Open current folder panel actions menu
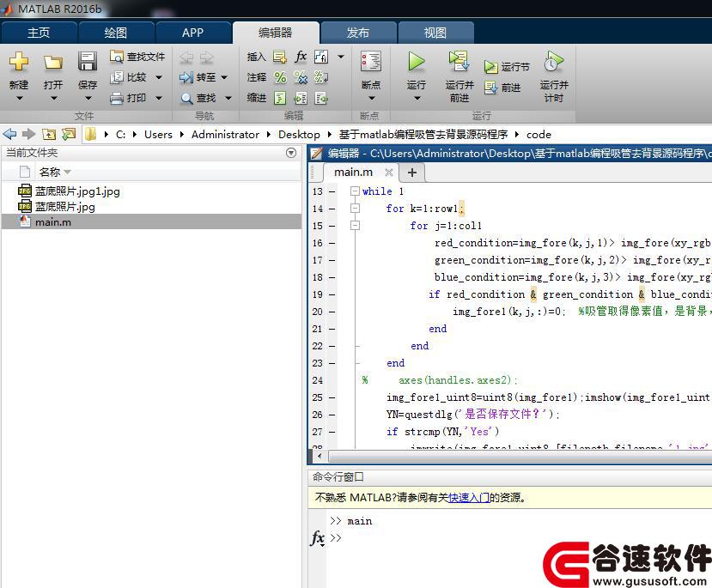 (x=291, y=153)
